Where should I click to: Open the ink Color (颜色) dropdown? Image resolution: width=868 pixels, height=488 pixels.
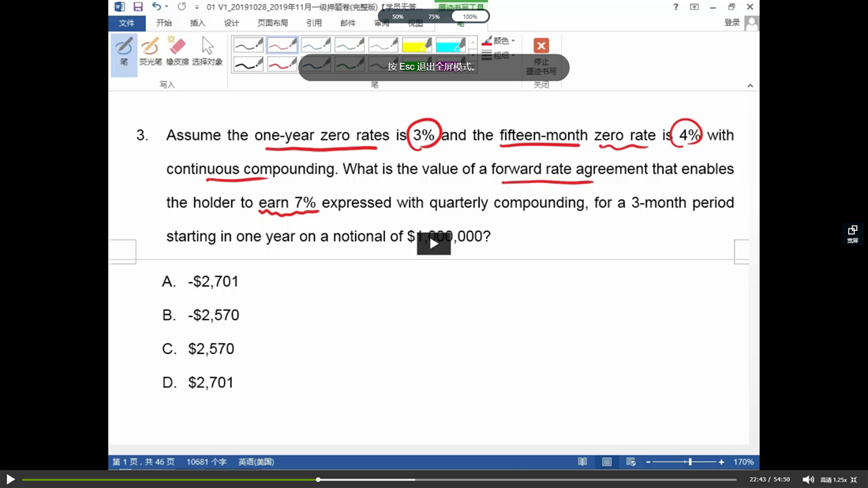click(x=498, y=40)
